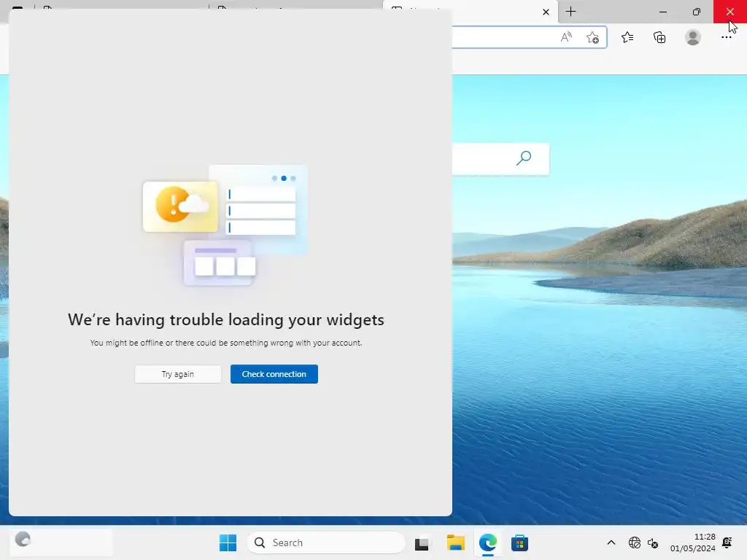Open notifications bell in tray

click(727, 542)
